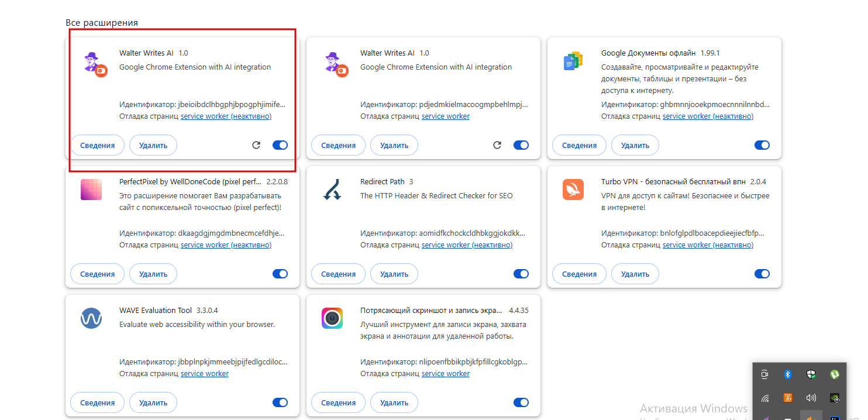Click the 'Redirect Path' extension name
The height and width of the screenshot is (420, 868).
(x=383, y=182)
